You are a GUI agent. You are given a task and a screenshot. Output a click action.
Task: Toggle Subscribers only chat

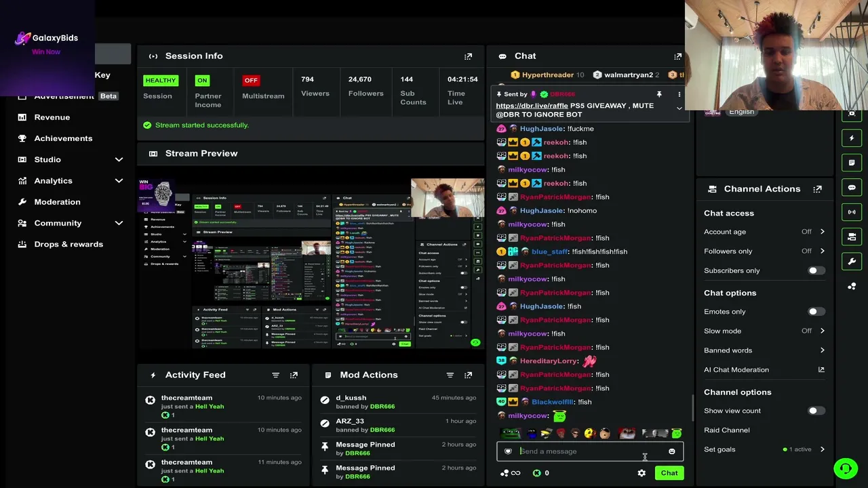point(816,270)
